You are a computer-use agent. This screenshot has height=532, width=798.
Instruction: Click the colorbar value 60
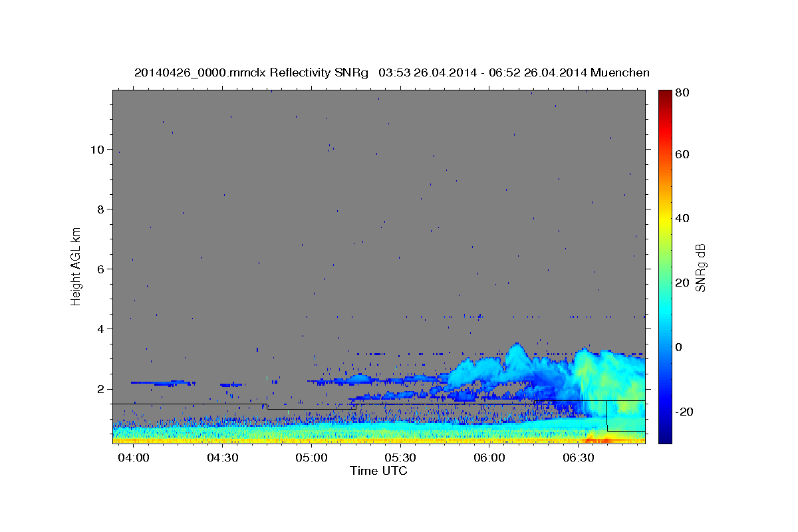click(x=682, y=154)
